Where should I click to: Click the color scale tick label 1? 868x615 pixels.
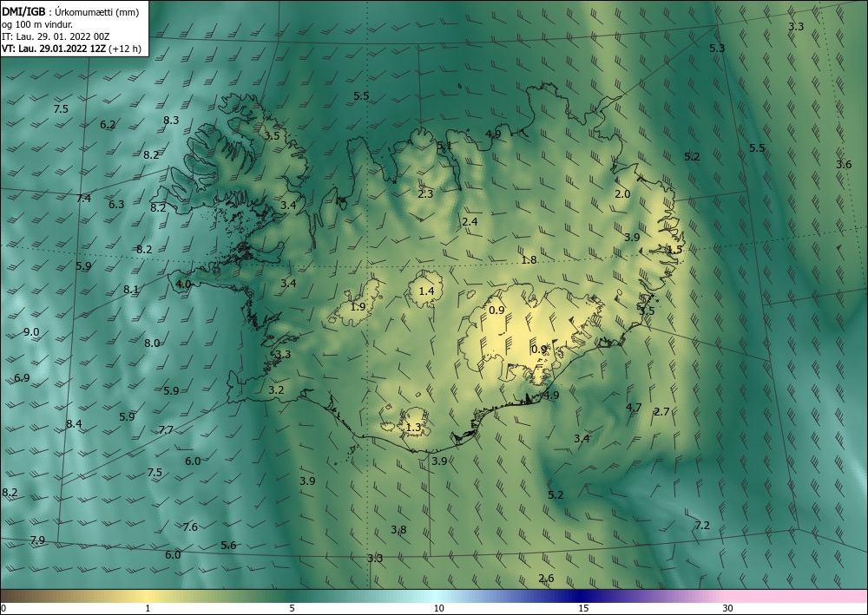pos(148,608)
